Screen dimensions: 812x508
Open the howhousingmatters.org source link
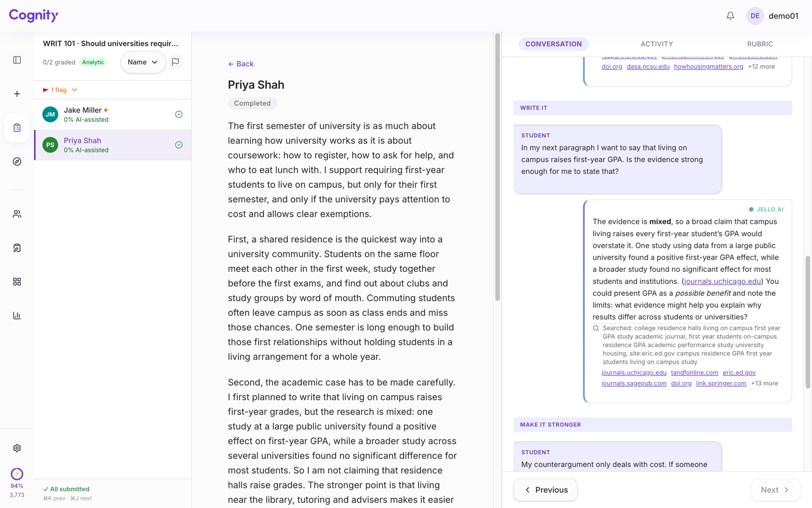point(708,67)
